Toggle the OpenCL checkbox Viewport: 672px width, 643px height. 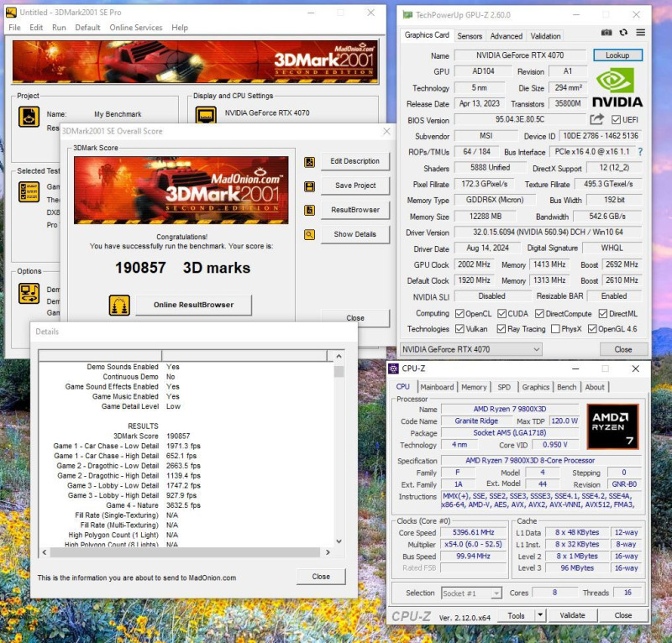coord(459,314)
